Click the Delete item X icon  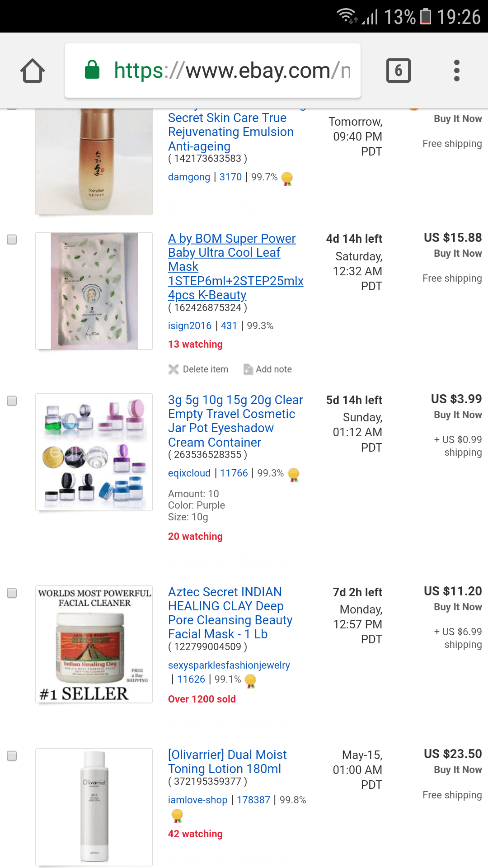click(x=174, y=369)
